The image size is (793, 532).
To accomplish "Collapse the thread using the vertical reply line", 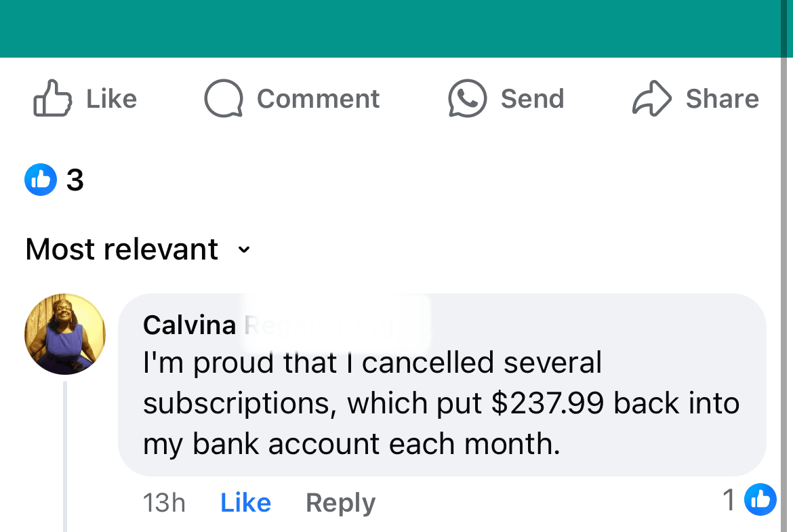I will [65, 457].
